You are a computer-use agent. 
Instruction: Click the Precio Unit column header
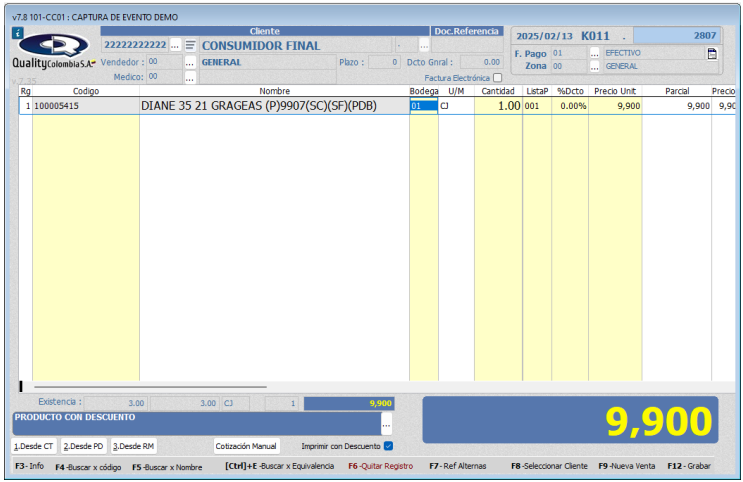click(x=615, y=91)
